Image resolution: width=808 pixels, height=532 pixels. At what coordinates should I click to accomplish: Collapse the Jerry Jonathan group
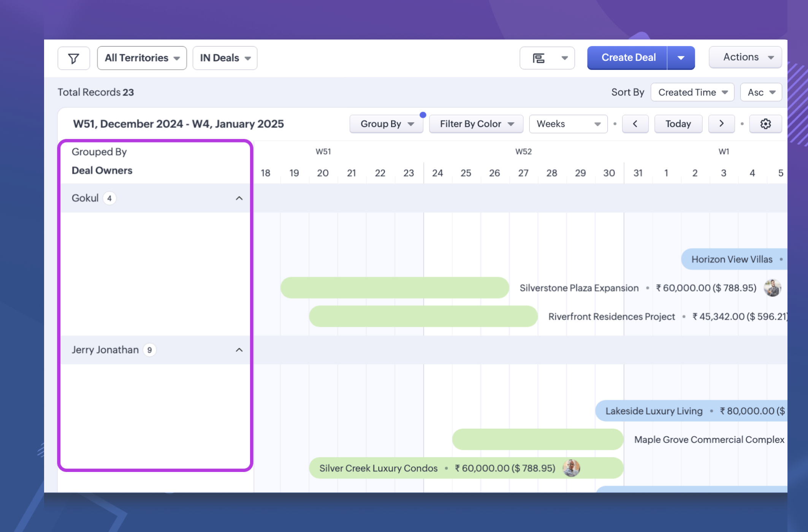point(239,350)
